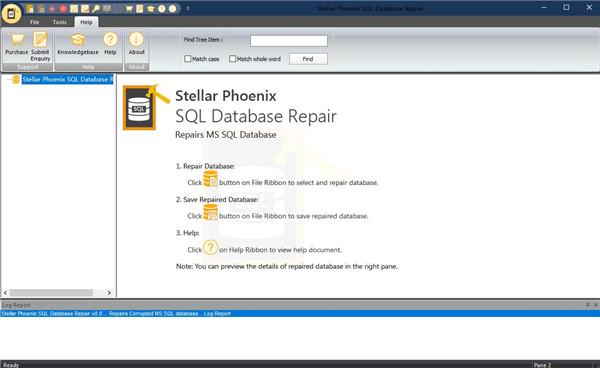Click the shopping cart icon in quick access toolbar
This screenshot has width=600, height=368.
(x=129, y=9)
